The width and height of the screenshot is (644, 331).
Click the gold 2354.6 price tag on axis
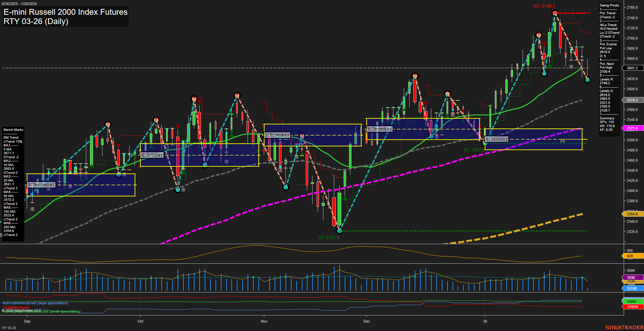point(632,214)
